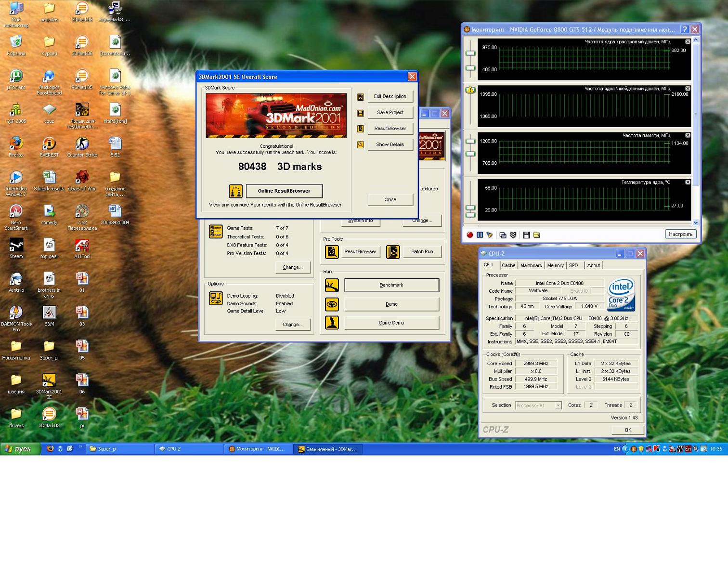Click the Настроить button in Monitoring
This screenshot has width=728, height=562.
pos(680,234)
